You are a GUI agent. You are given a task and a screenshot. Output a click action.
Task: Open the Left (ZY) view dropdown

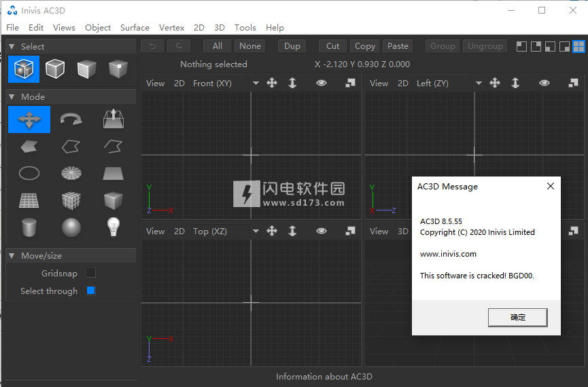tap(479, 83)
